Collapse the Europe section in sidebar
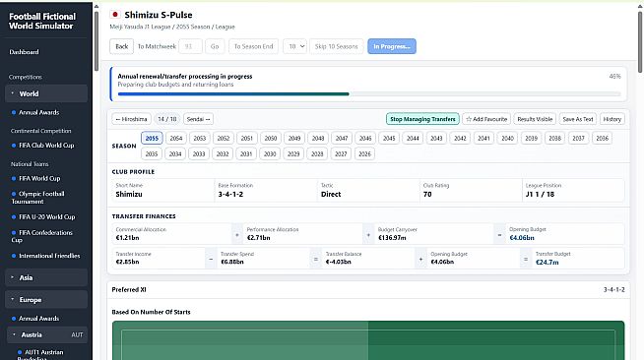This screenshot has height=360, width=644. [x=46, y=300]
